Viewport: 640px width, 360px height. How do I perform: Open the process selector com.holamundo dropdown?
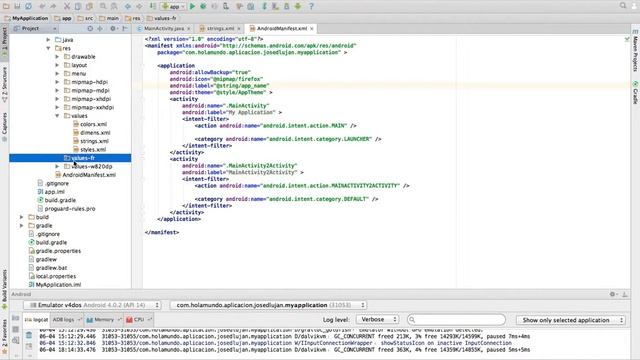coord(269,305)
